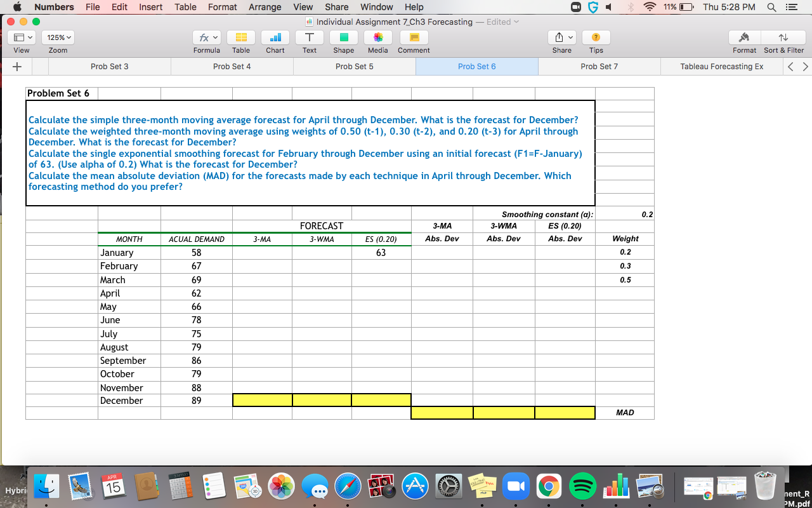Switch to the Prob Set 4 sheet tab

tap(232, 66)
